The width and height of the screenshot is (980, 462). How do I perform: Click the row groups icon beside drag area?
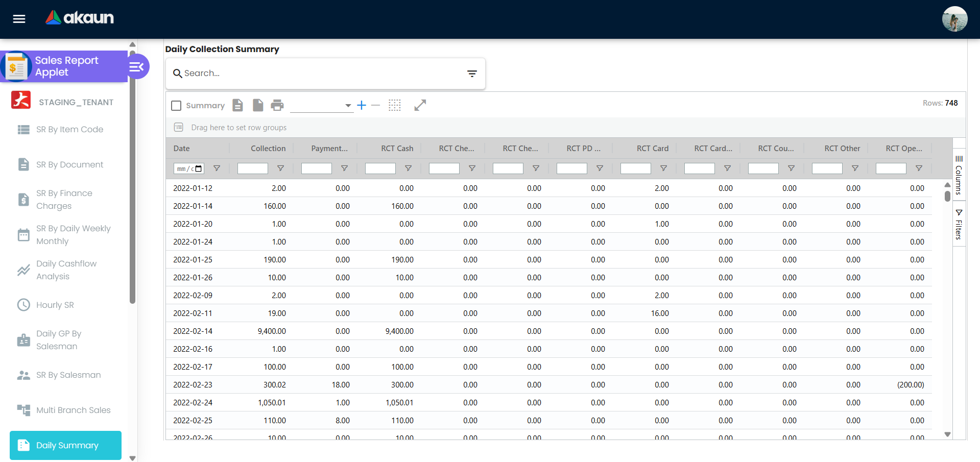[x=178, y=127]
